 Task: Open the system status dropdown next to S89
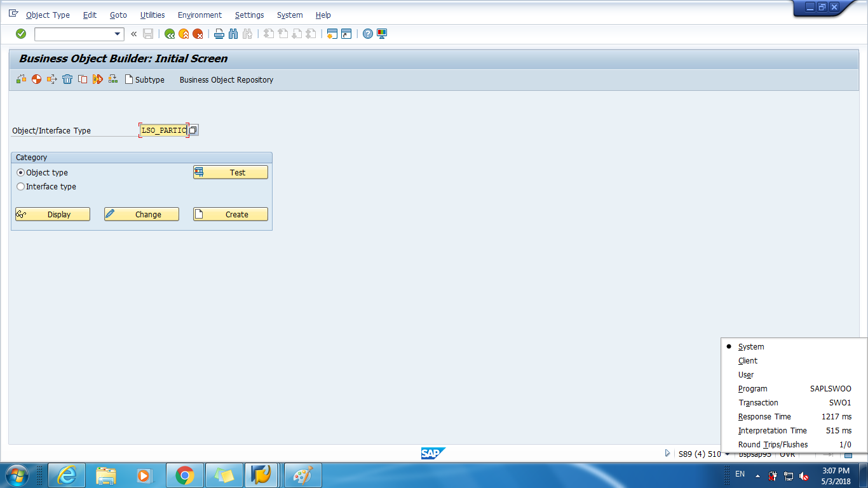(x=726, y=453)
